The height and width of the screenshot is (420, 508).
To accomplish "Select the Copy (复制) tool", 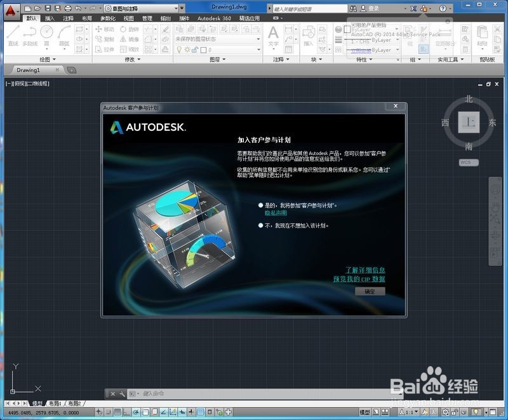I will (x=105, y=39).
